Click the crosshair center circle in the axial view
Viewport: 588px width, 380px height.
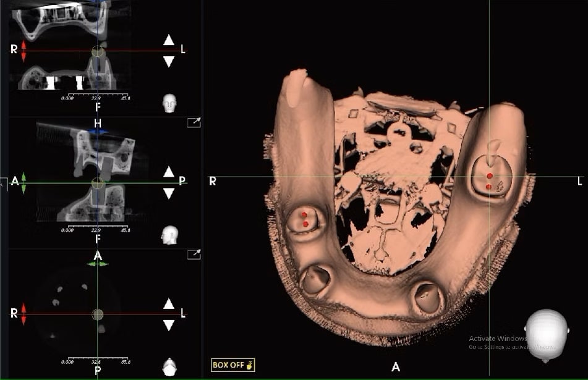tap(98, 314)
